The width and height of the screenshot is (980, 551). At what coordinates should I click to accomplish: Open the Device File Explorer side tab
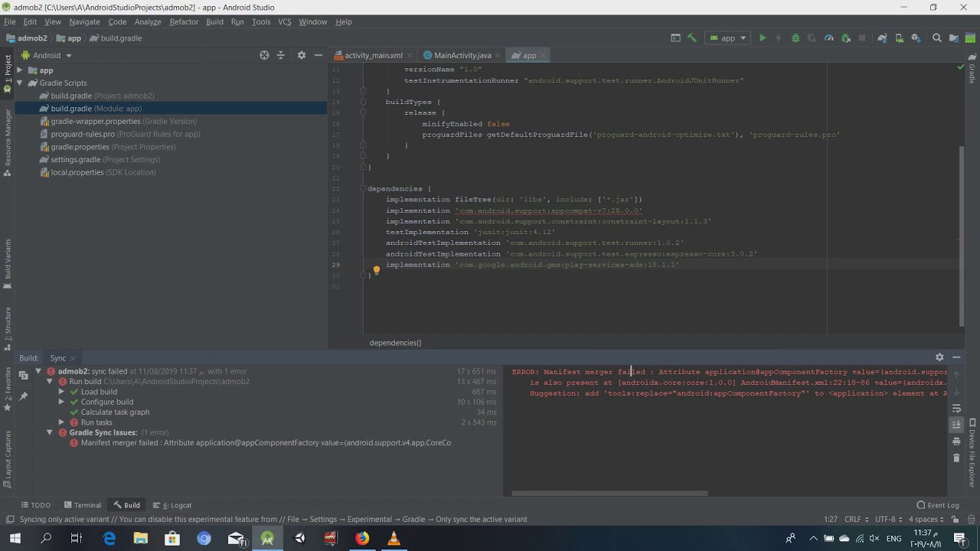click(972, 453)
